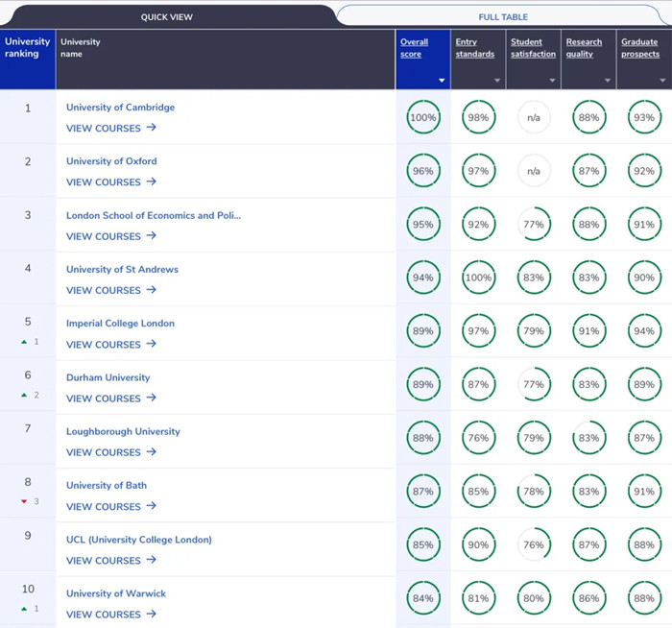Image resolution: width=672 pixels, height=628 pixels.
Task: Open the Full Table tab
Action: coord(503,16)
